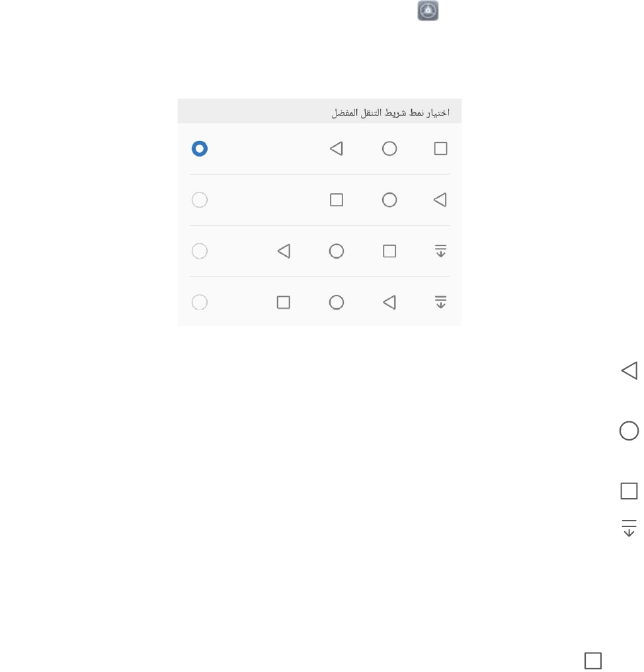Click the recents square in the fourth layout row
This screenshot has width=644, height=672.
pyautogui.click(x=284, y=302)
